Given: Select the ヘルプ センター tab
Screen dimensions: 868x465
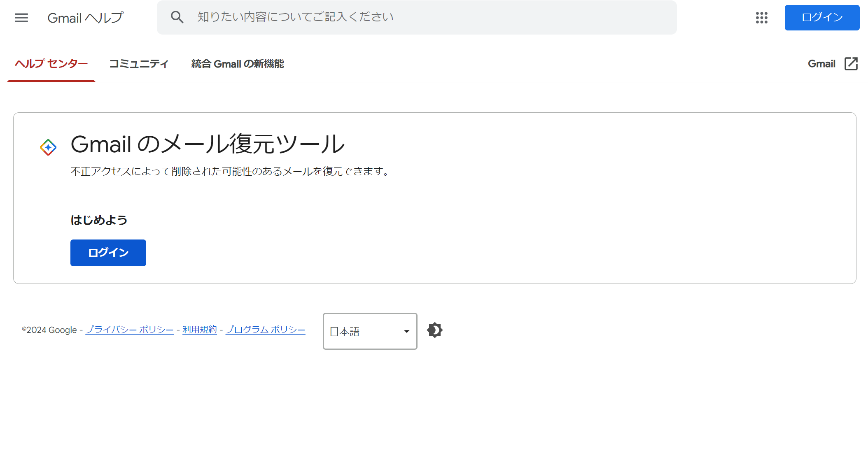Looking at the screenshot, I should pyautogui.click(x=51, y=64).
